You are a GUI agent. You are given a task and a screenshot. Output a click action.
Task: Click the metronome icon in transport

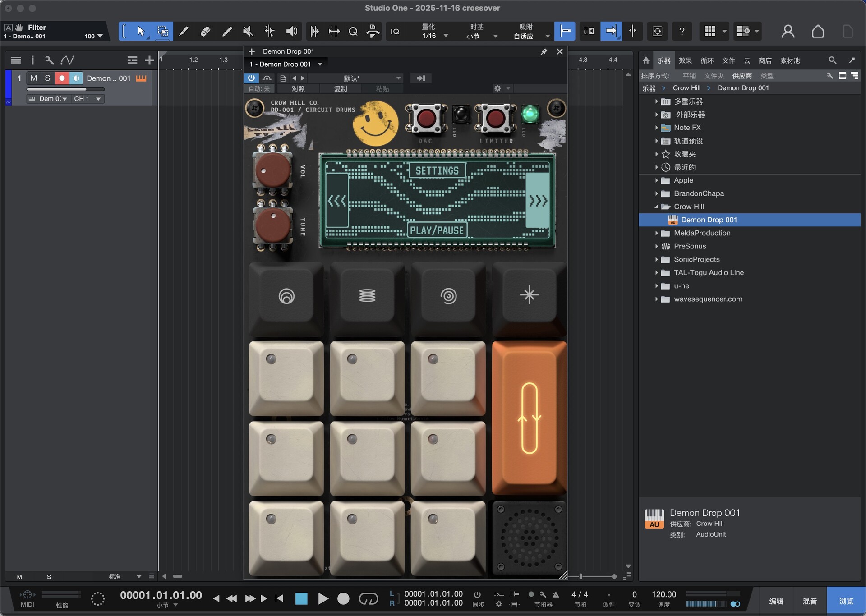click(556, 594)
